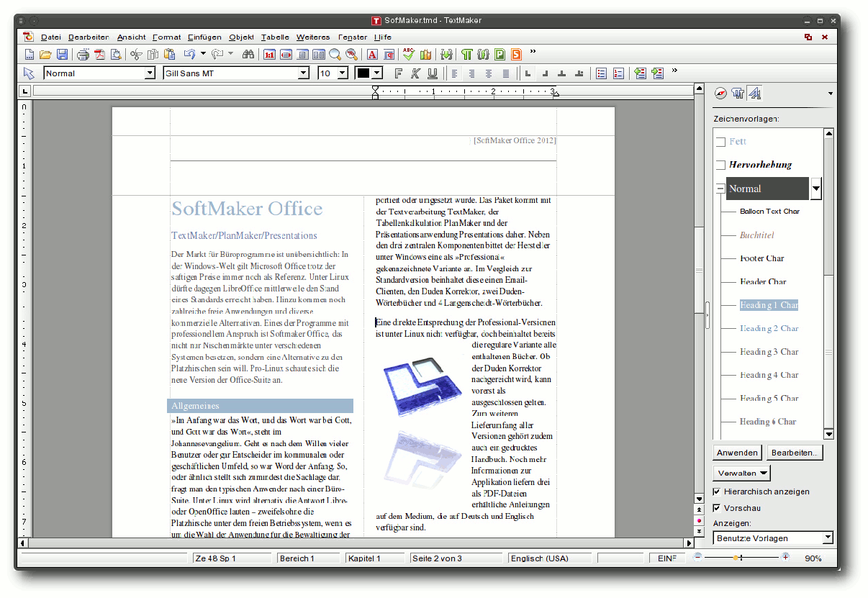Viewport: 868px width, 598px height.
Task: Export to PDF using the PDF icon
Action: pyautogui.click(x=99, y=54)
